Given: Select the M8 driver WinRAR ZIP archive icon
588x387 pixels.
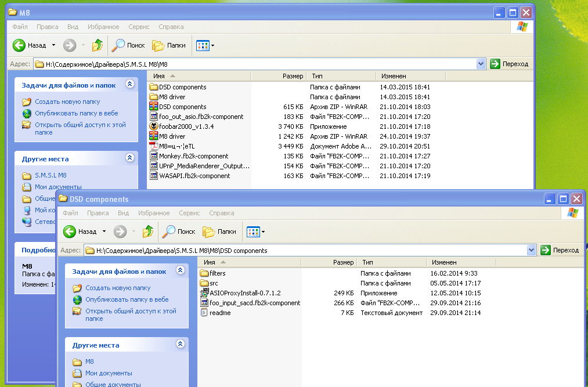Looking at the screenshot, I should [x=153, y=136].
